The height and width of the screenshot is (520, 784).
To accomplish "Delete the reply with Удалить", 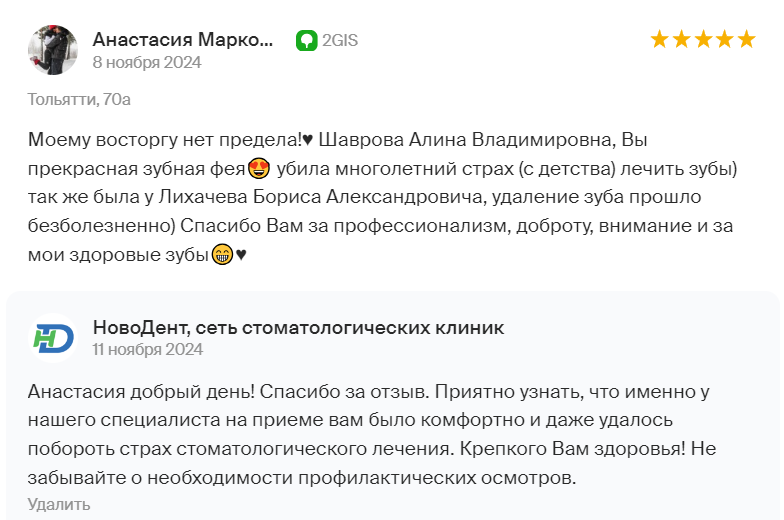I will tap(59, 504).
